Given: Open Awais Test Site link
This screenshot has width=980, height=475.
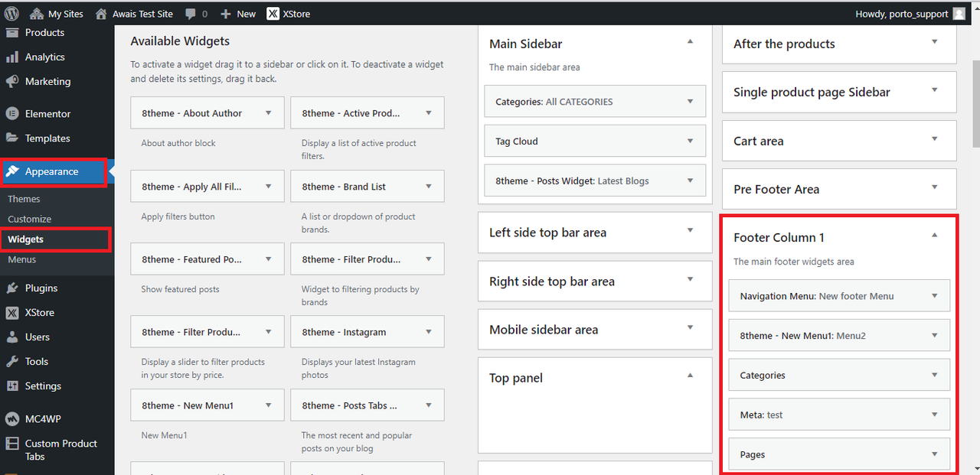Looking at the screenshot, I should pyautogui.click(x=142, y=14).
